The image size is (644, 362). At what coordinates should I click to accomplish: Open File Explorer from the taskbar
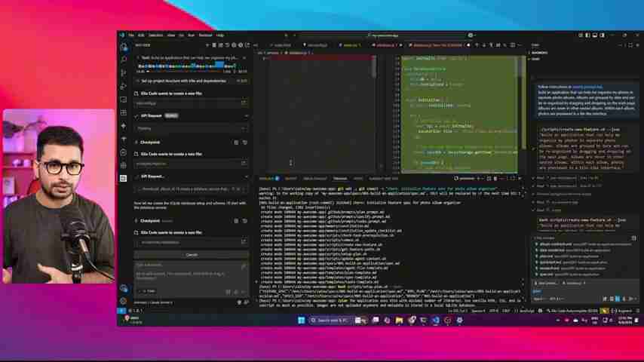[399, 320]
